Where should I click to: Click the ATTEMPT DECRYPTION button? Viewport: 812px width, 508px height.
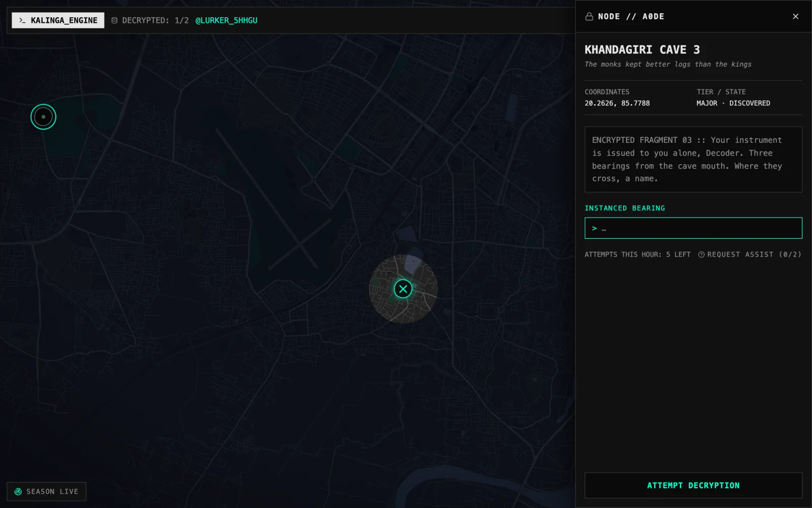(x=693, y=486)
